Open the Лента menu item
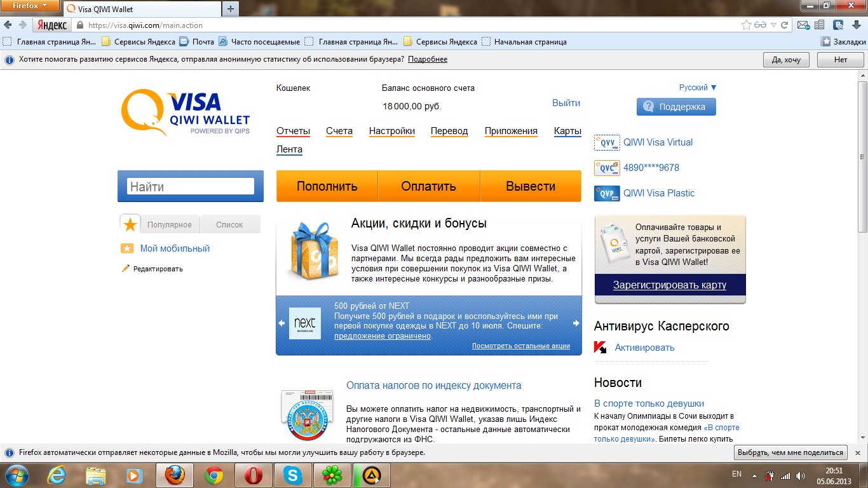This screenshot has height=488, width=868. pyautogui.click(x=289, y=149)
